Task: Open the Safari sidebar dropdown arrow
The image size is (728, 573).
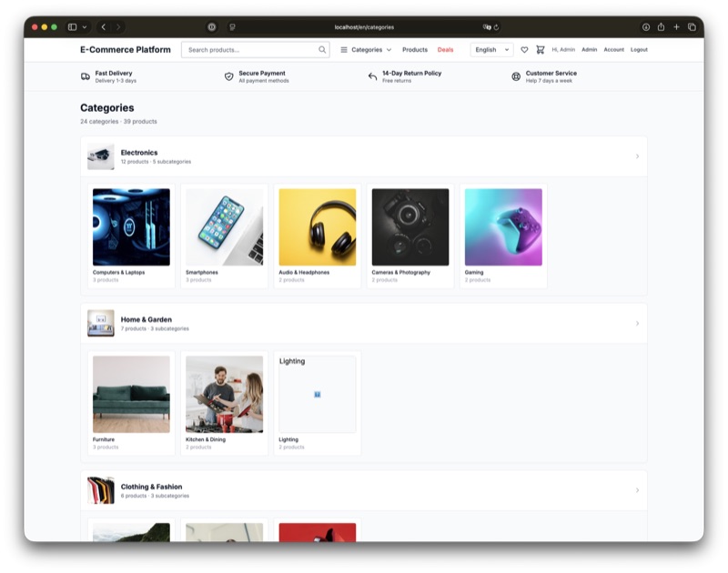Action: pyautogui.click(x=85, y=27)
